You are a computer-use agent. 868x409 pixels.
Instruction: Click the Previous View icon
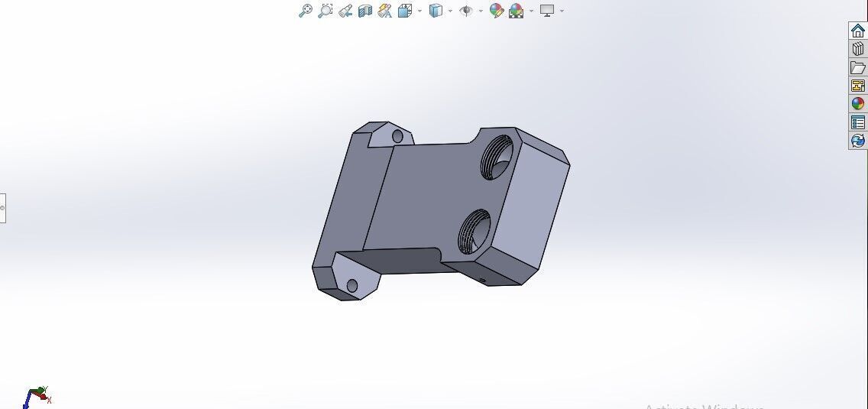click(x=345, y=11)
